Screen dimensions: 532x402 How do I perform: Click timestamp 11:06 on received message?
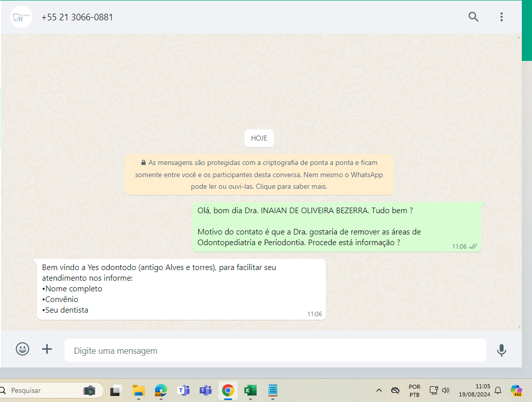click(315, 314)
